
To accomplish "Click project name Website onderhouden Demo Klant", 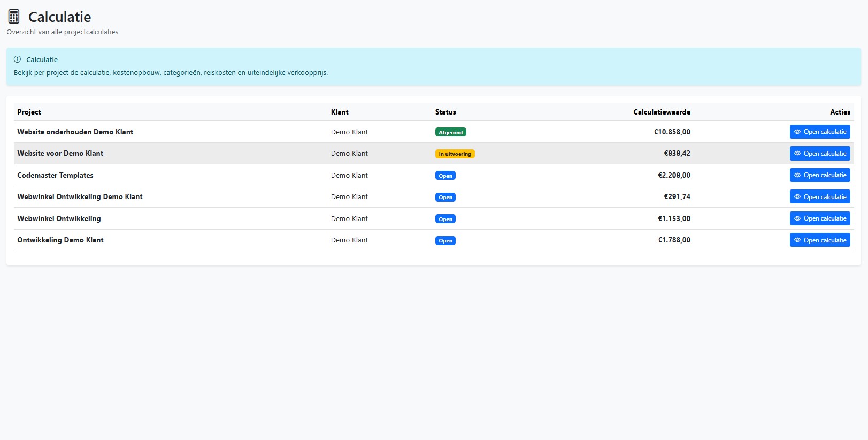I will [75, 132].
